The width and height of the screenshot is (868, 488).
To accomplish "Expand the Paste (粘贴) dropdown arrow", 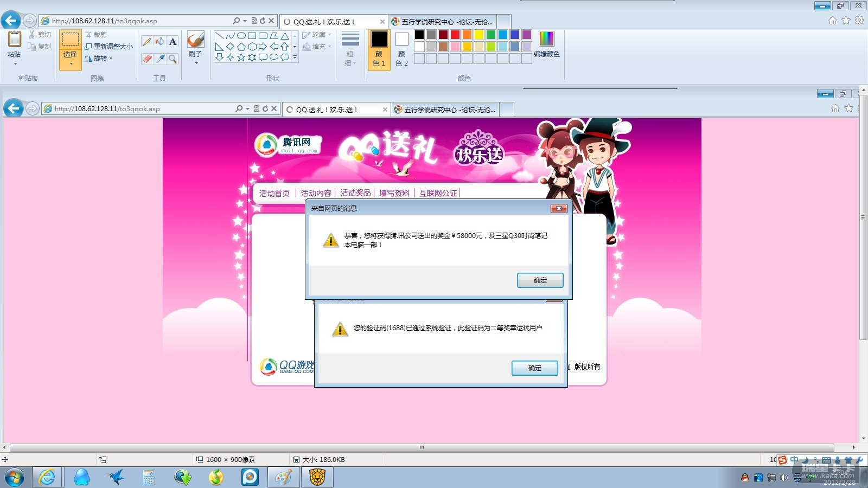I will click(x=15, y=64).
